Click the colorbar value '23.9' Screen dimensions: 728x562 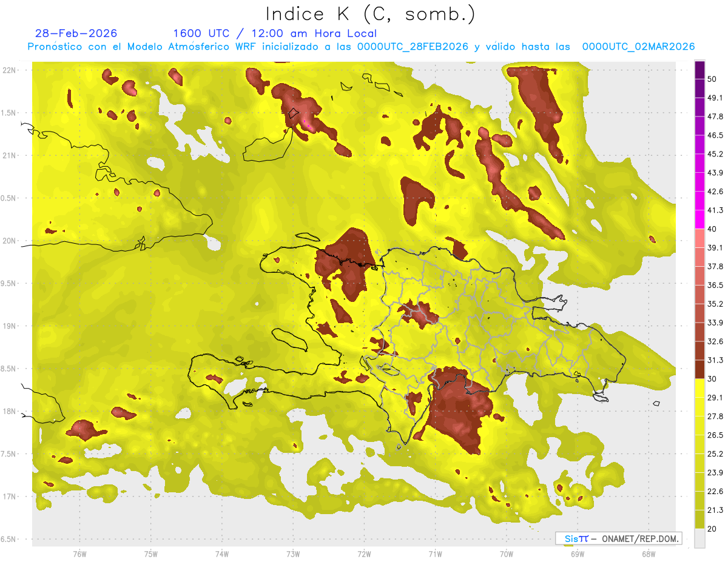pos(715,473)
